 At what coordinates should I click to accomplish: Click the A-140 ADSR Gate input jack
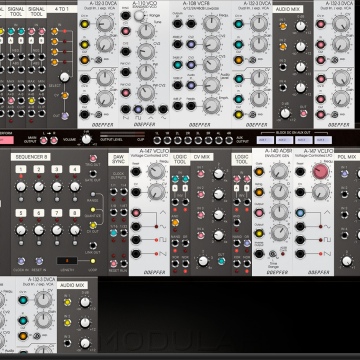[259, 172]
